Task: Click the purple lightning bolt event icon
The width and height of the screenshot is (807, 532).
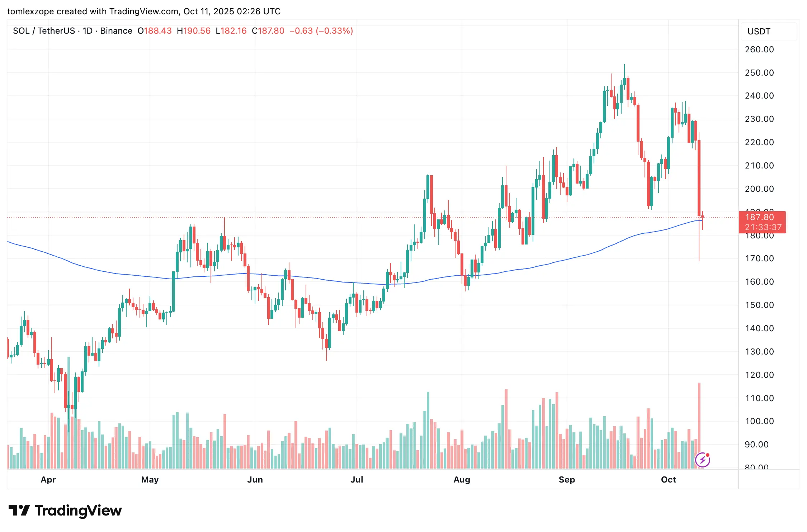Action: point(702,460)
